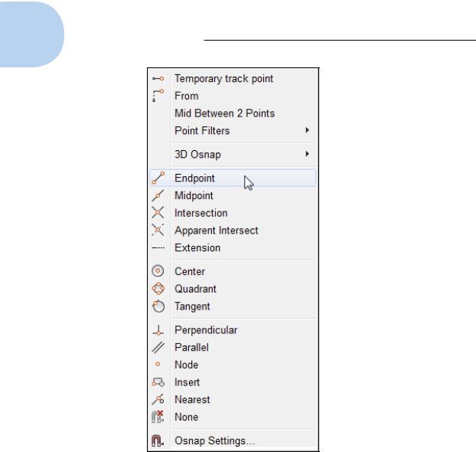Choose the Parallel option
This screenshot has height=452, width=476.
pos(233,347)
